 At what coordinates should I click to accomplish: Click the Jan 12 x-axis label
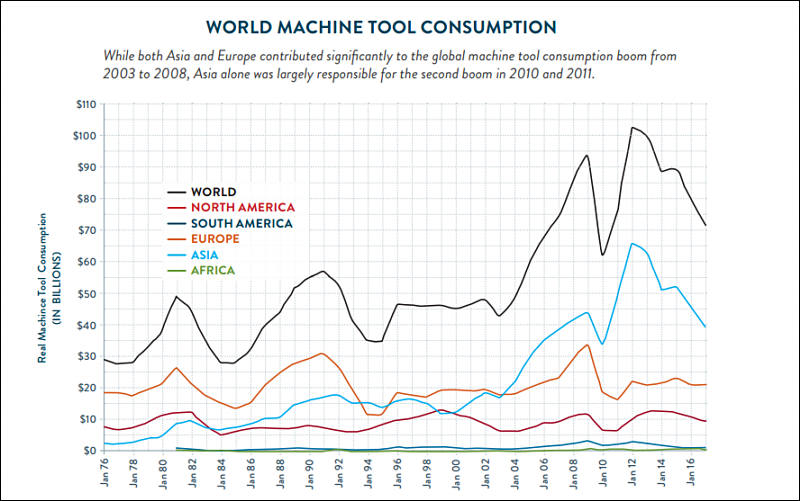pos(633,472)
